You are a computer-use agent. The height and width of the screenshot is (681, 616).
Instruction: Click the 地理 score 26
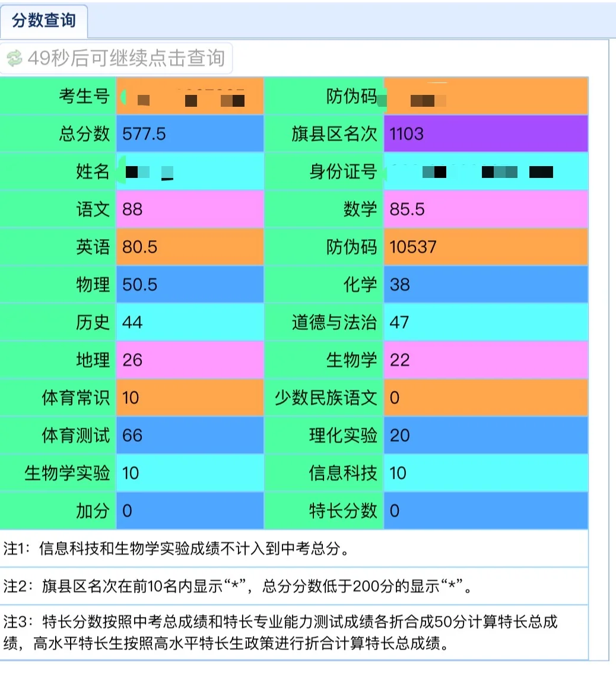click(132, 360)
